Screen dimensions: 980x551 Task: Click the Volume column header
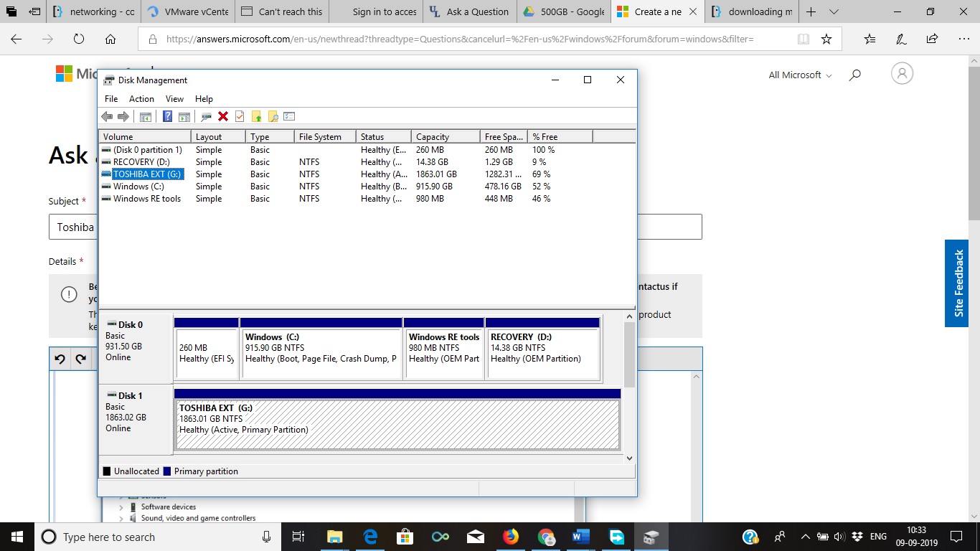click(x=145, y=136)
